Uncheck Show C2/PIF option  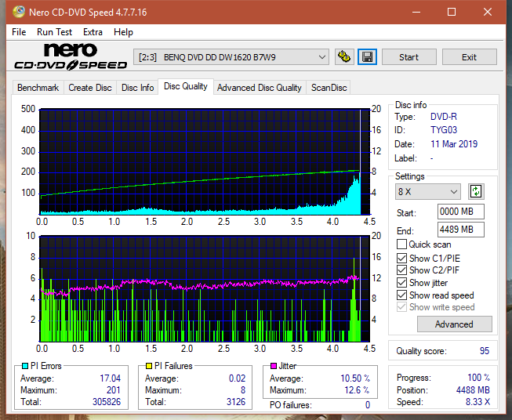401,270
